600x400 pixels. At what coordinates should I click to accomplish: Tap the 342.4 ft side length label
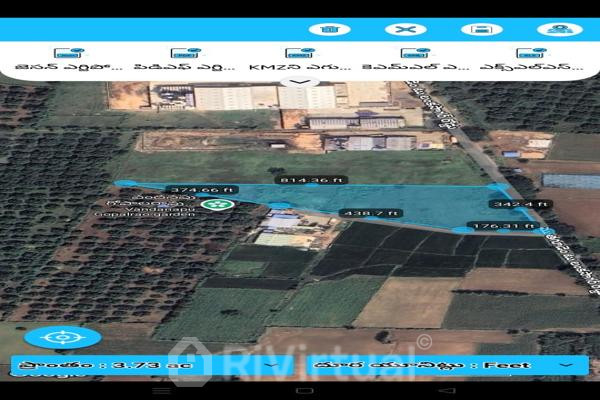click(518, 204)
